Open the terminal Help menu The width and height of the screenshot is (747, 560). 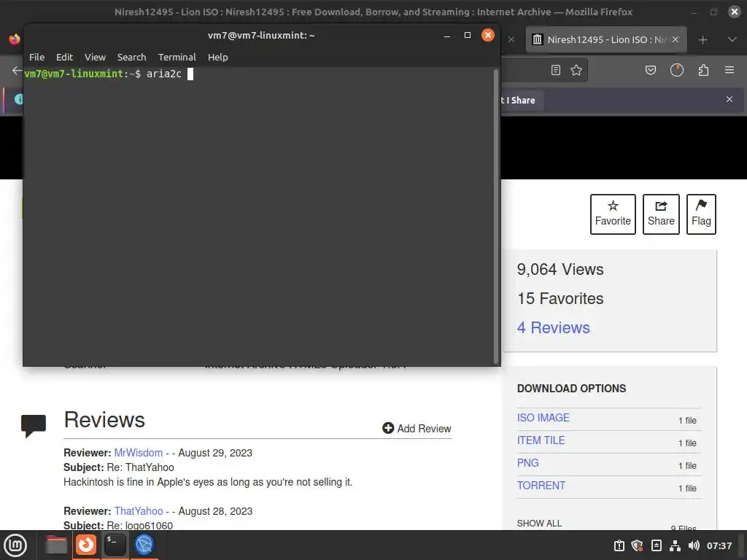[217, 57]
